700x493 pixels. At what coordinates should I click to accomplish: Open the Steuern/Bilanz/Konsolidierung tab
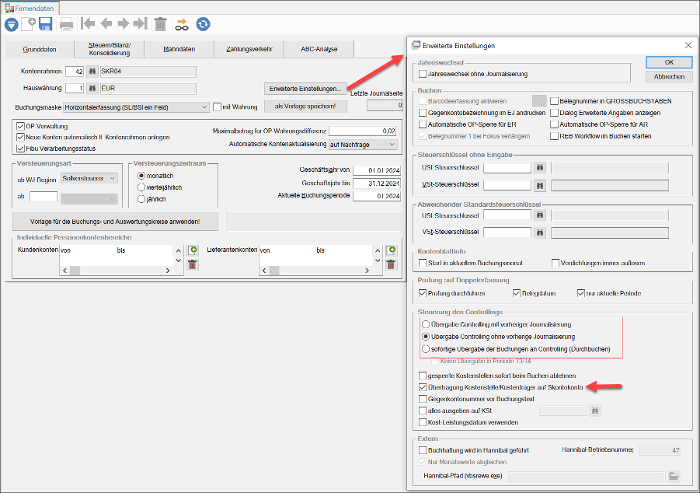coord(109,49)
